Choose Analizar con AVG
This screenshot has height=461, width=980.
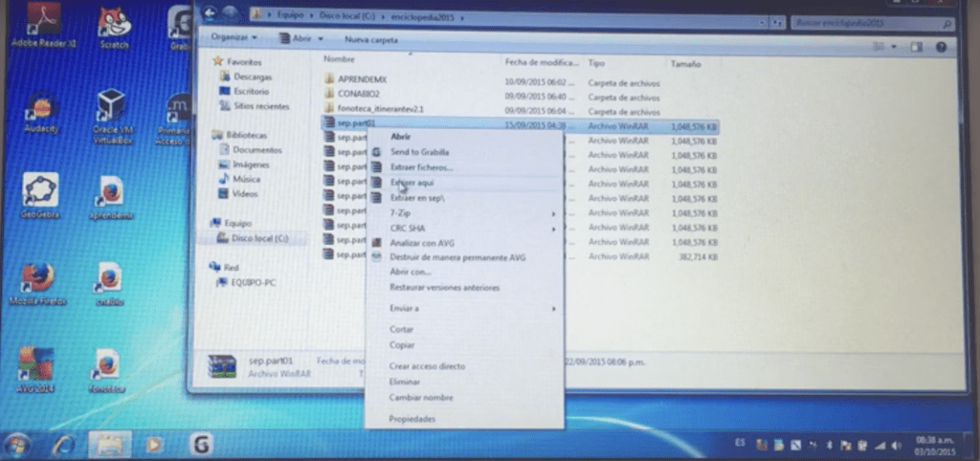pos(422,243)
